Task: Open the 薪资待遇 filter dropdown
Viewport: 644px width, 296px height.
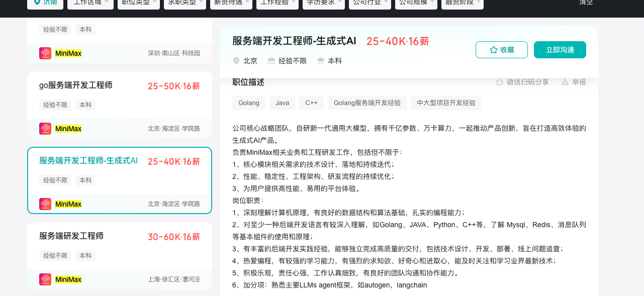Action: click(x=232, y=3)
